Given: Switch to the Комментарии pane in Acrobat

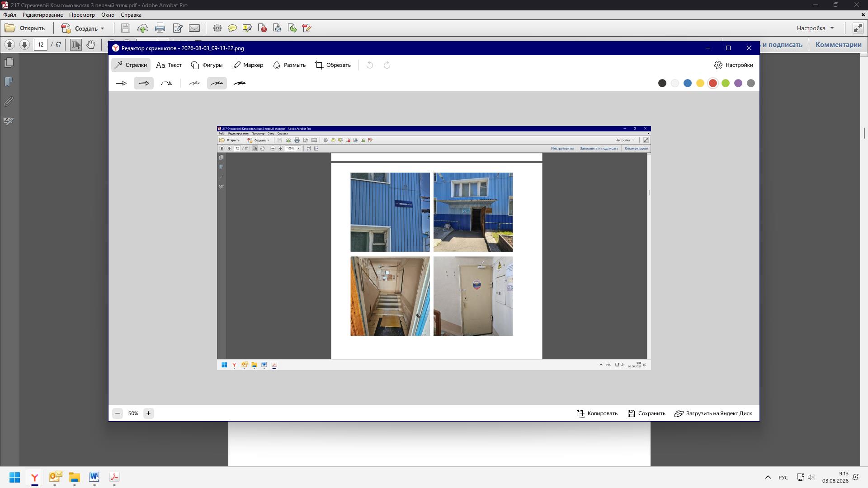Looking at the screenshot, I should tap(839, 44).
